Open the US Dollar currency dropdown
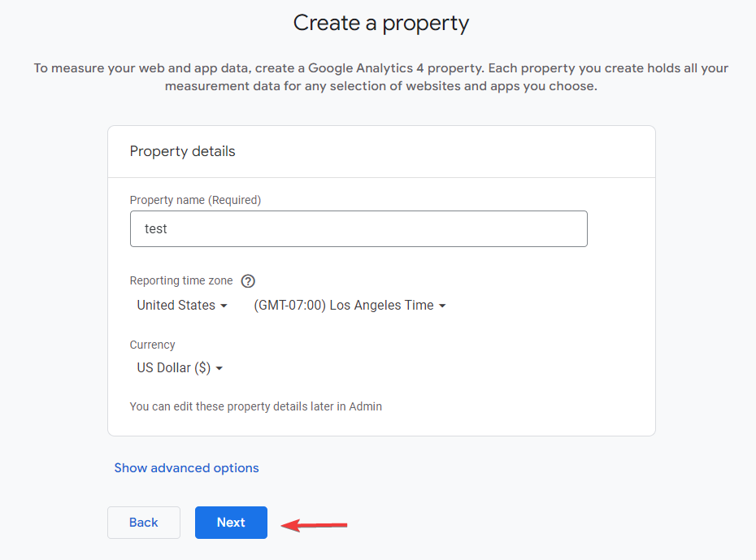 click(180, 367)
